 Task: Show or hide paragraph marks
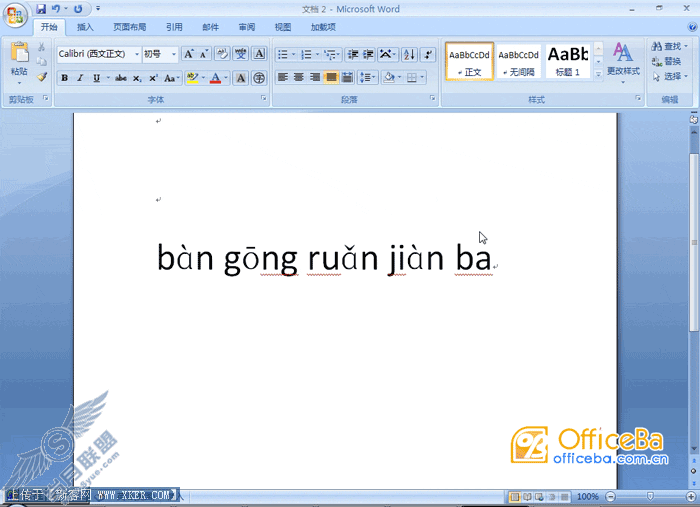point(428,54)
